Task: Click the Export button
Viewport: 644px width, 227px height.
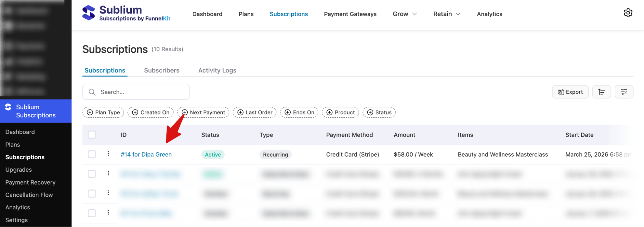Action: (570, 92)
